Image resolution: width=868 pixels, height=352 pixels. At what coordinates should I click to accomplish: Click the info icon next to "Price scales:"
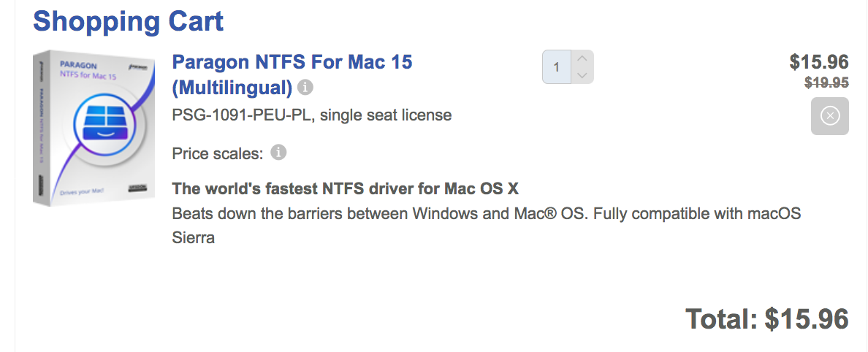click(x=278, y=153)
